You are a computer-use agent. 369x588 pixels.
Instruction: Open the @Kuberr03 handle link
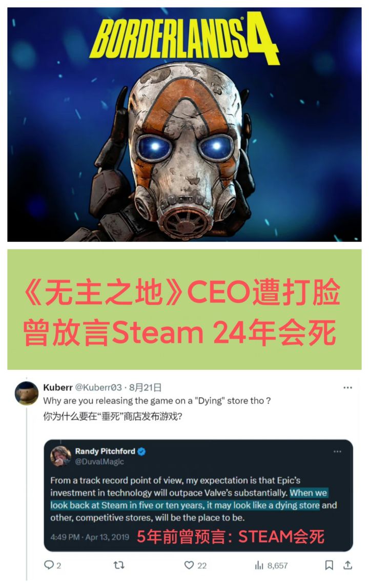point(98,387)
